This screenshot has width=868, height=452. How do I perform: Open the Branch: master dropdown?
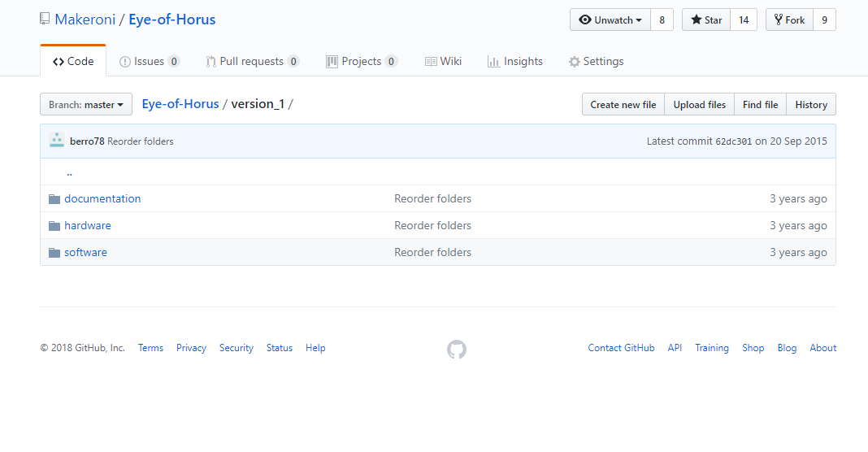(x=86, y=104)
